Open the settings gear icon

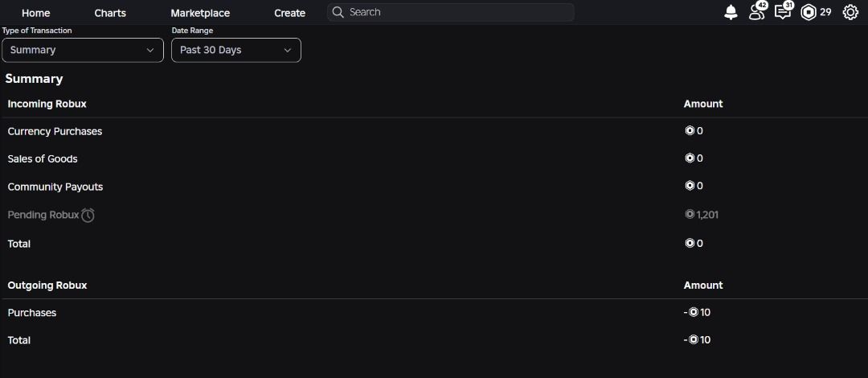(x=850, y=12)
